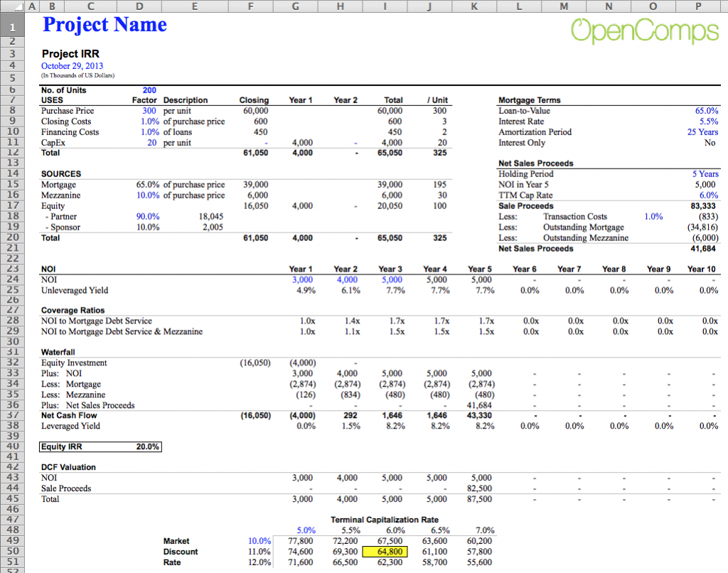This screenshot has height=573, width=728.
Task: Select column header G
Action: 295,6
